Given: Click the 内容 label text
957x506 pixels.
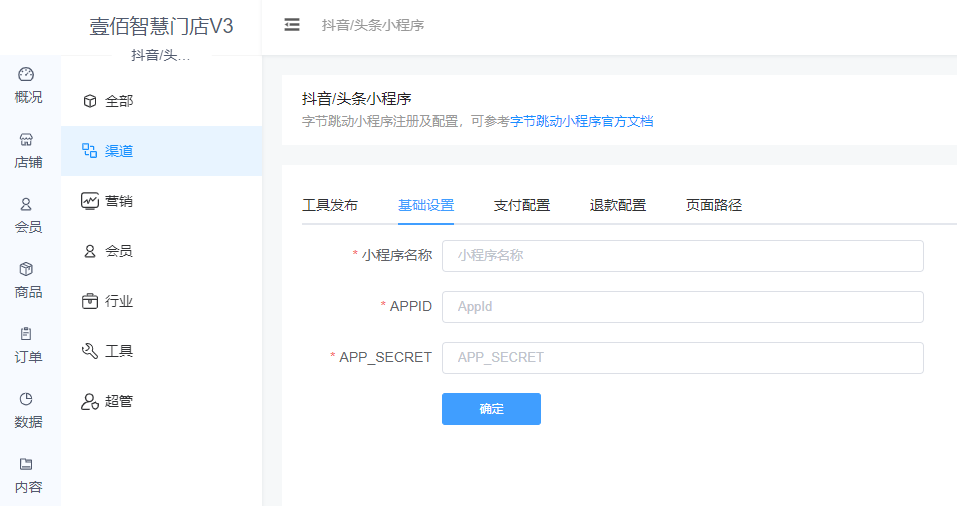Looking at the screenshot, I should [28, 487].
